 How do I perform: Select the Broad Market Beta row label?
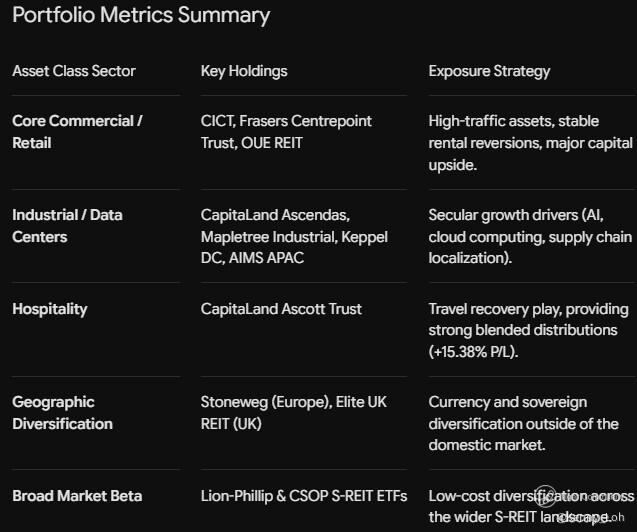(77, 496)
